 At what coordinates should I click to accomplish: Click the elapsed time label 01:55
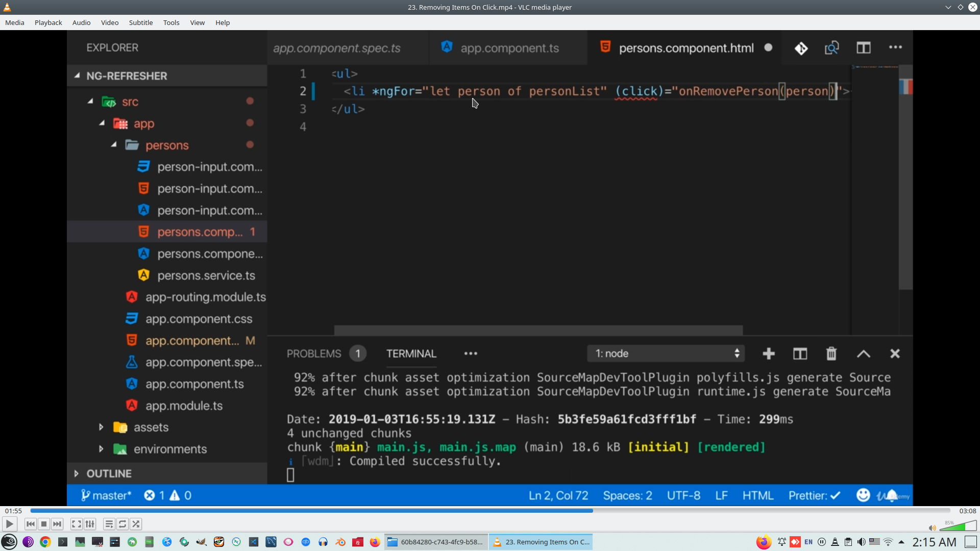coord(14,511)
